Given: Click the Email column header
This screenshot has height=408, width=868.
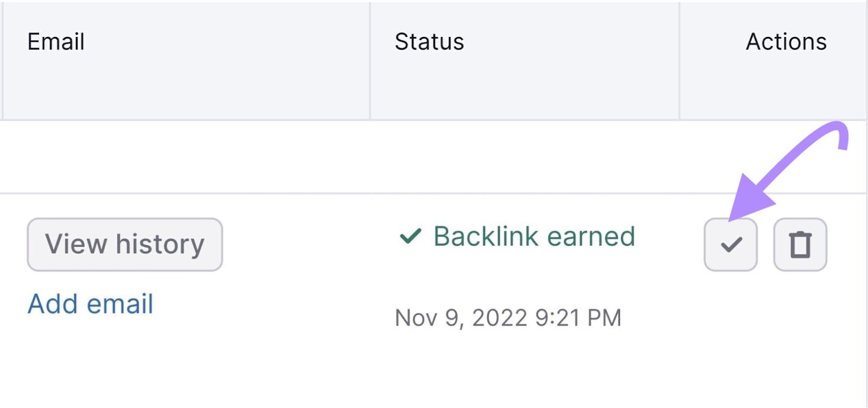Looking at the screenshot, I should [x=56, y=41].
